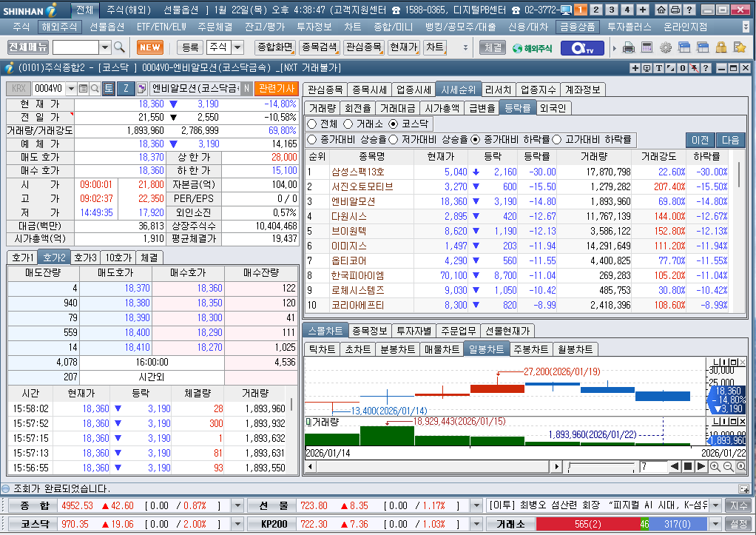756x535 pixels.
Task: Click the chart range slider next to count box
Action: (x=601, y=467)
